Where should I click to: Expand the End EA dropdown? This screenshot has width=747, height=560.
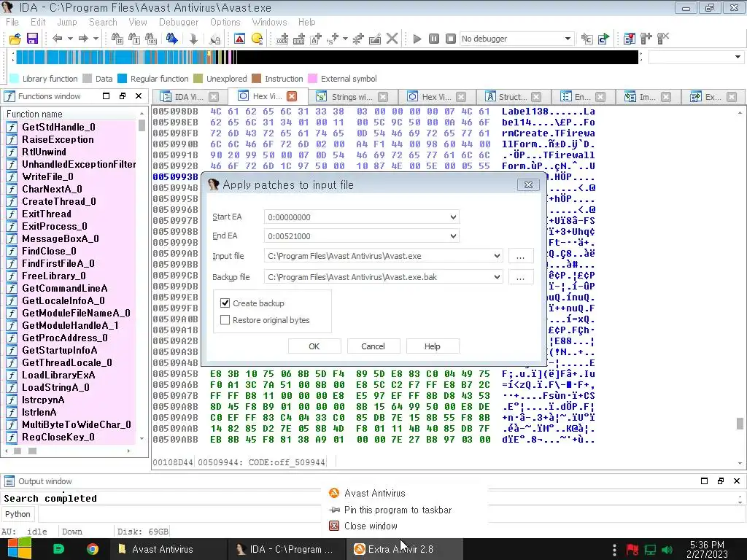(453, 236)
